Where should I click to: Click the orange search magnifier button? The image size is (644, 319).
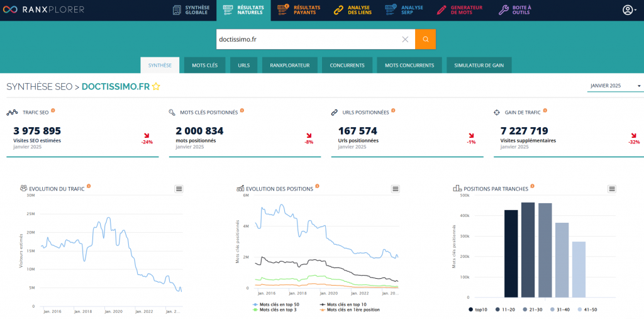426,40
